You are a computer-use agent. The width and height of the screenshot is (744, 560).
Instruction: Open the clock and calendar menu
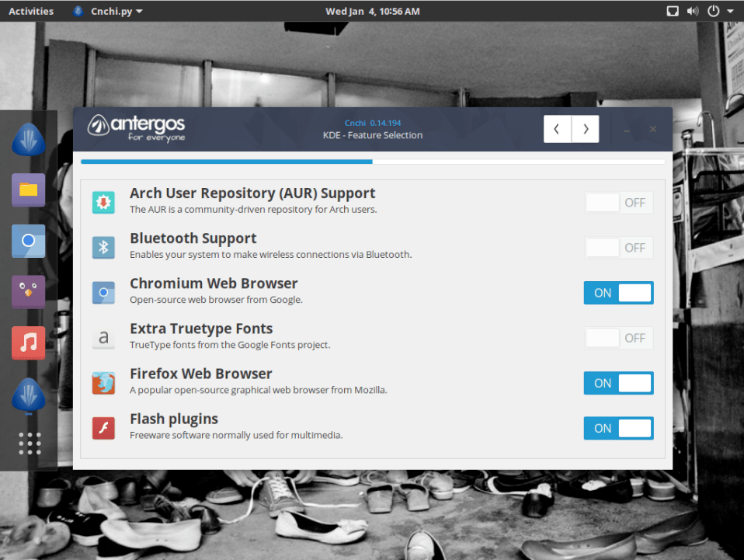[x=373, y=11]
